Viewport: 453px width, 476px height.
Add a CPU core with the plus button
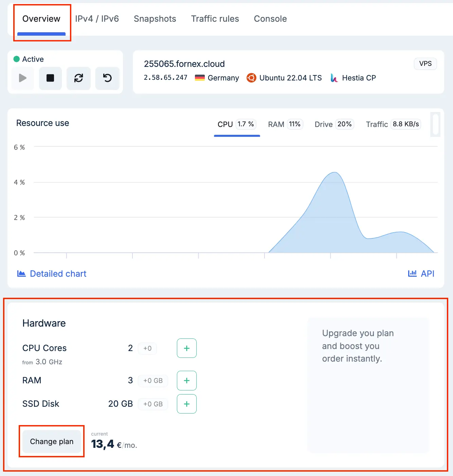(187, 348)
